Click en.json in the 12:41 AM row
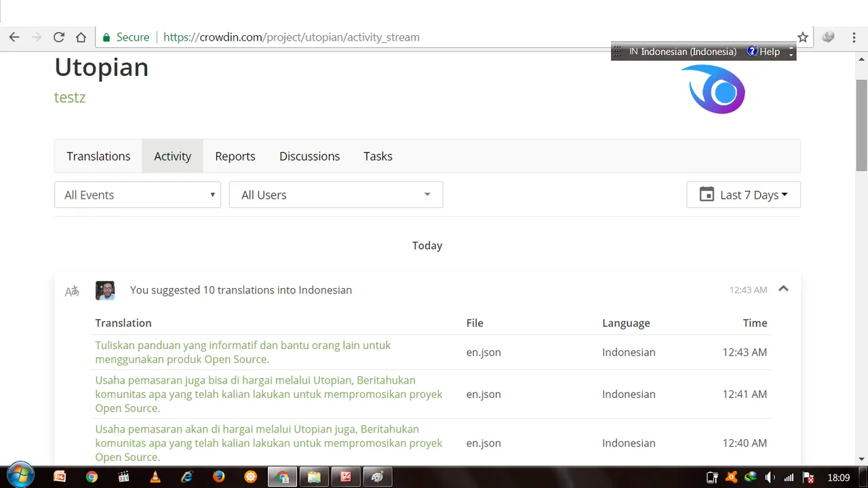 484,394
